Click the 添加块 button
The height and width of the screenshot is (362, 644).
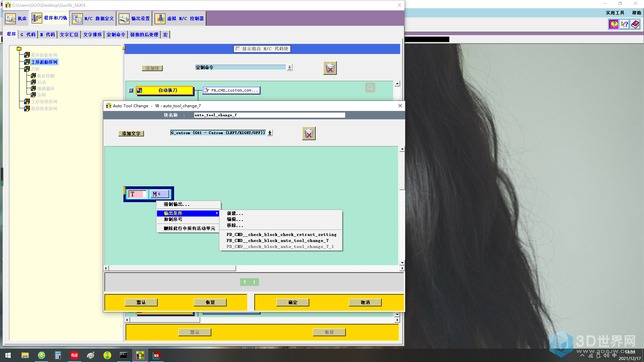[152, 68]
